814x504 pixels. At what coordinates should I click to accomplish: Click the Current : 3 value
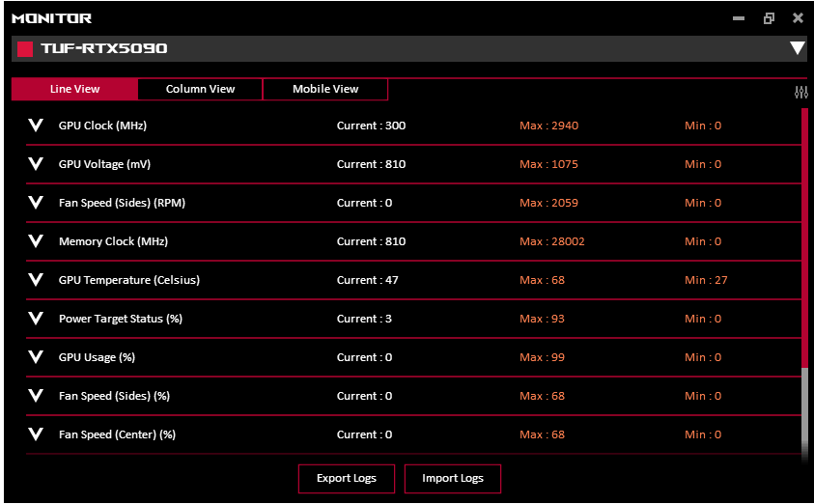click(x=364, y=319)
